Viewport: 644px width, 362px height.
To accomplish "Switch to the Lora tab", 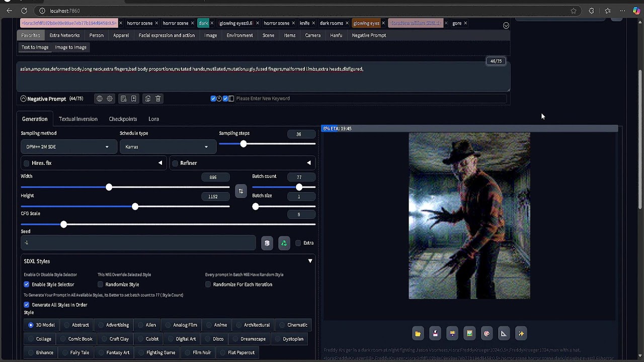I will (x=153, y=119).
